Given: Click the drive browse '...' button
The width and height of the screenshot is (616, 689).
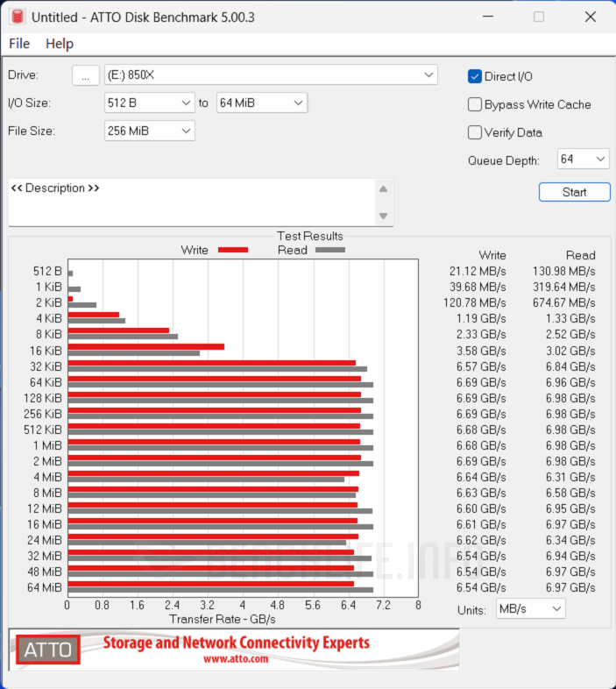Looking at the screenshot, I should 85,75.
